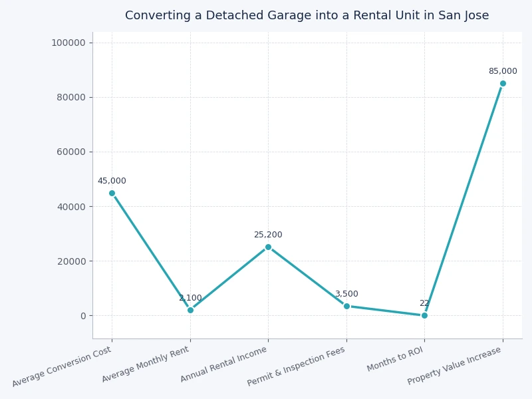
Task: Click the 40000 y-axis tick label
Action: [71, 207]
